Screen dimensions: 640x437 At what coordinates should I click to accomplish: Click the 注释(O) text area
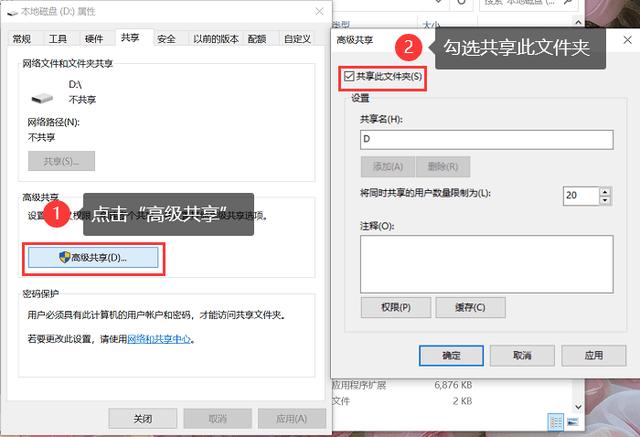coord(487,264)
